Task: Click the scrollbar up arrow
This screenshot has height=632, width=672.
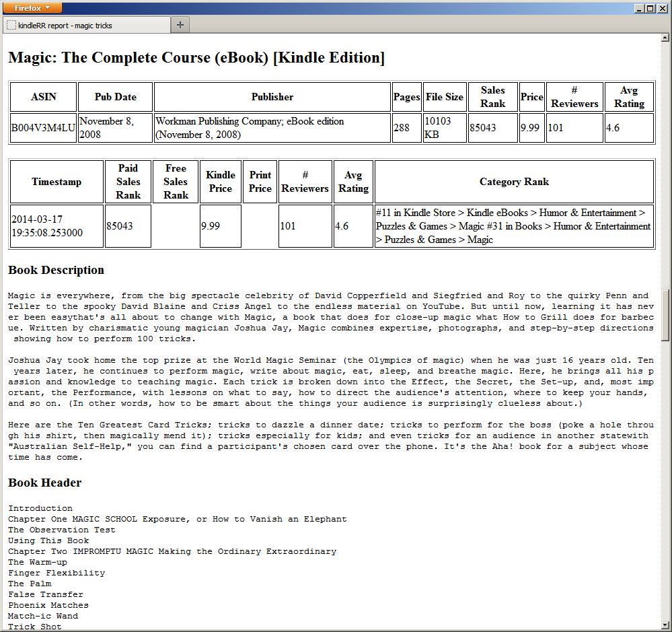Action: click(x=665, y=38)
